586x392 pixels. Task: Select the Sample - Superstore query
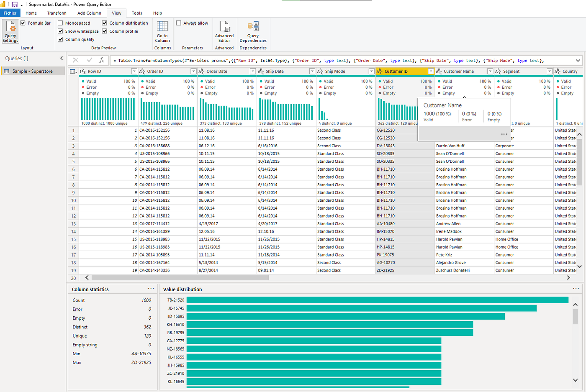[31, 71]
